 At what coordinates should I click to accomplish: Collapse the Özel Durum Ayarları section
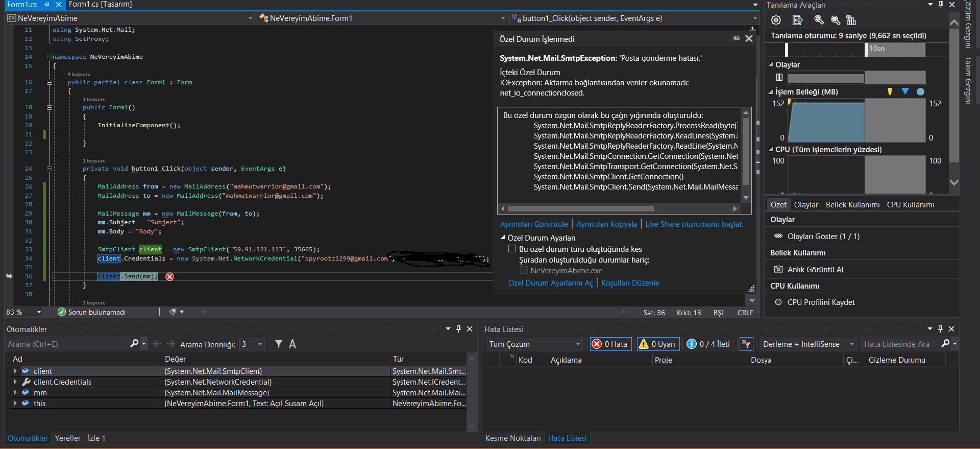503,238
